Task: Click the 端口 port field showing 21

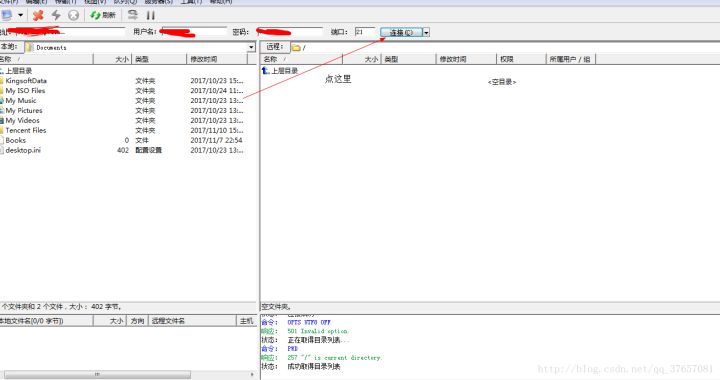Action: coord(365,32)
